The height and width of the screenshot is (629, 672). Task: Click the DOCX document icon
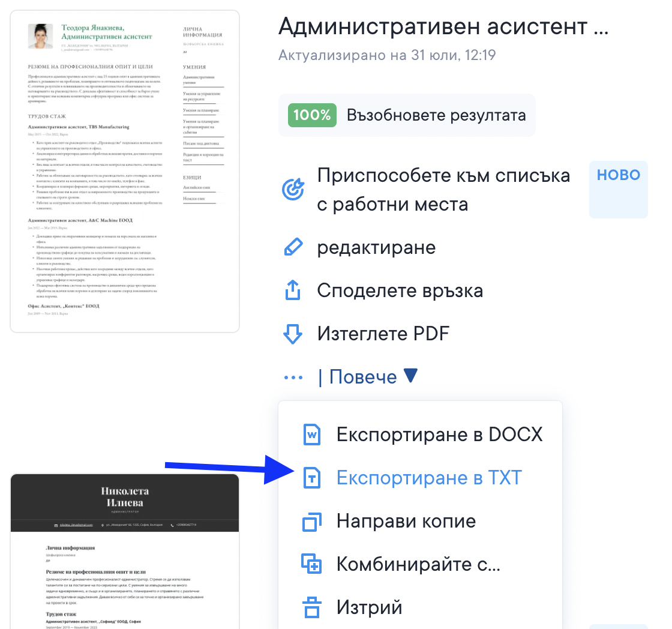click(x=312, y=435)
